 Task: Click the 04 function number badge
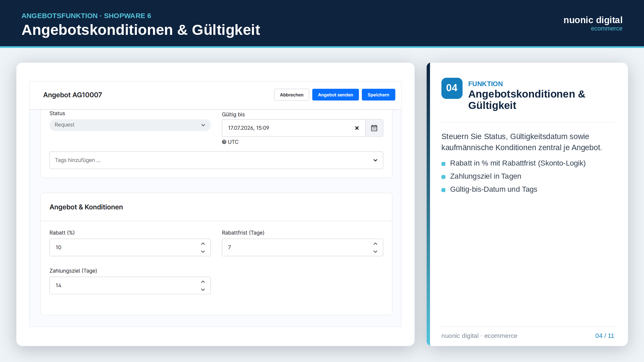tap(452, 88)
